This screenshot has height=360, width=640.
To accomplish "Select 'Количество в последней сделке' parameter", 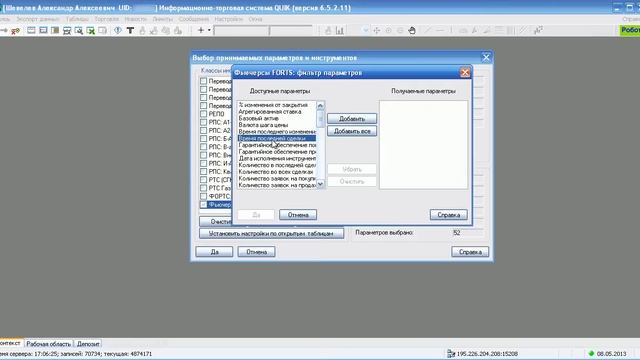I will point(277,165).
